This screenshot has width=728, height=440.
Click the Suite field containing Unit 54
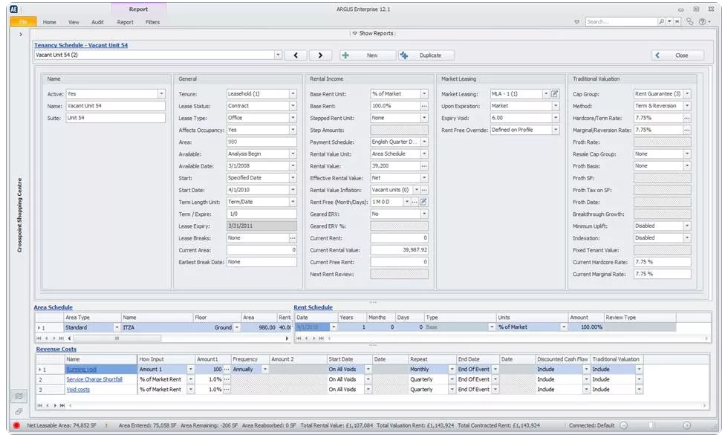(116, 118)
